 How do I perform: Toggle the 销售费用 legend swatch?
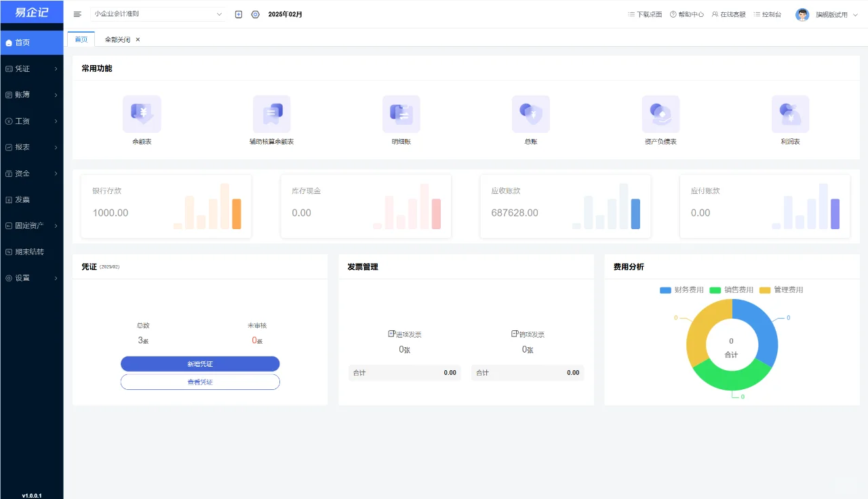pos(715,290)
